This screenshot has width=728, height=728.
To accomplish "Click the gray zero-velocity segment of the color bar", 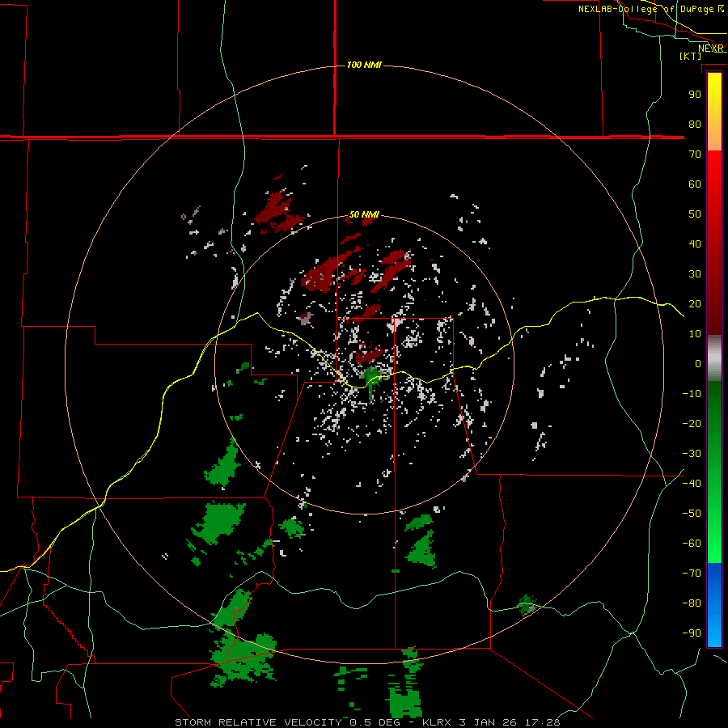I will (x=714, y=358).
